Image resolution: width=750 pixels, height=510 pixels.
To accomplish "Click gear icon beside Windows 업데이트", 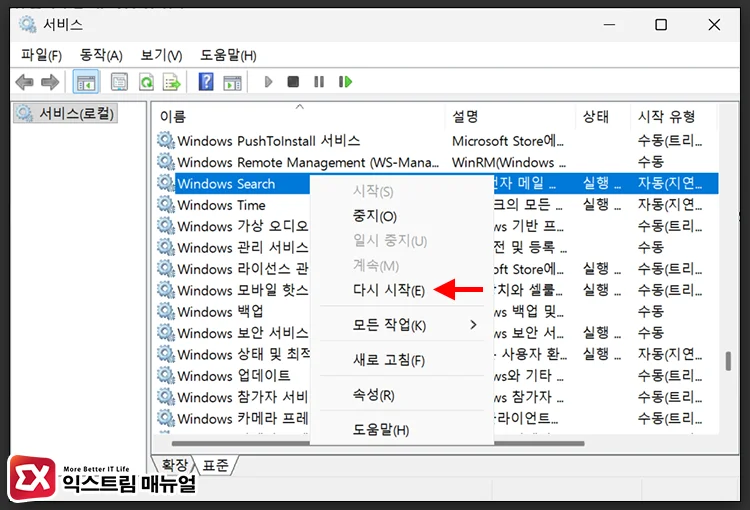I will coord(166,376).
